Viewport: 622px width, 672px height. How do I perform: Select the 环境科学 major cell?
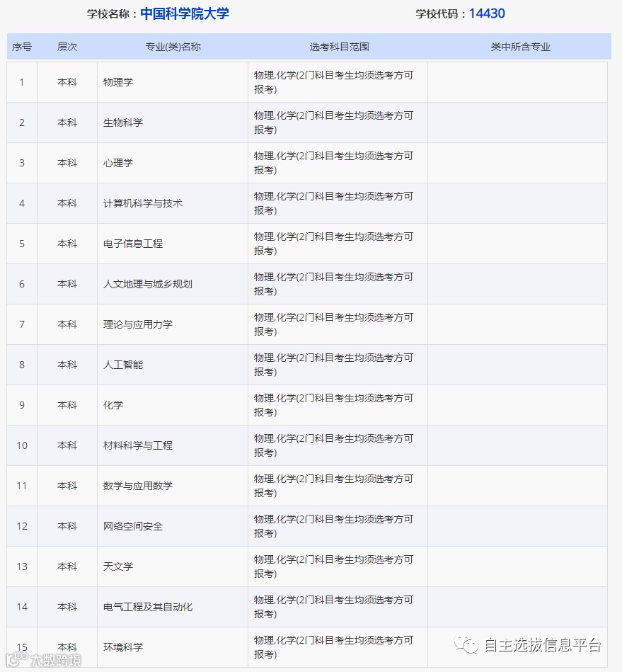[173, 647]
